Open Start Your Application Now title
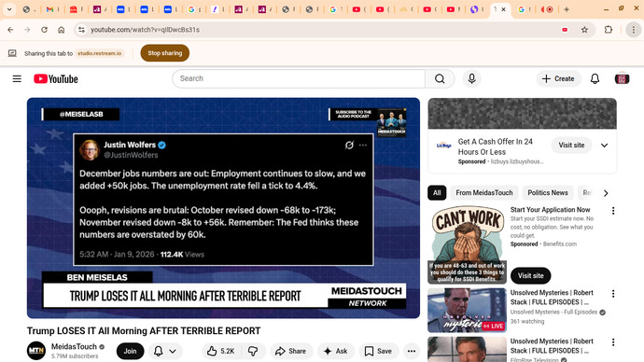Viewport: 644px width, 362px height. (x=550, y=210)
